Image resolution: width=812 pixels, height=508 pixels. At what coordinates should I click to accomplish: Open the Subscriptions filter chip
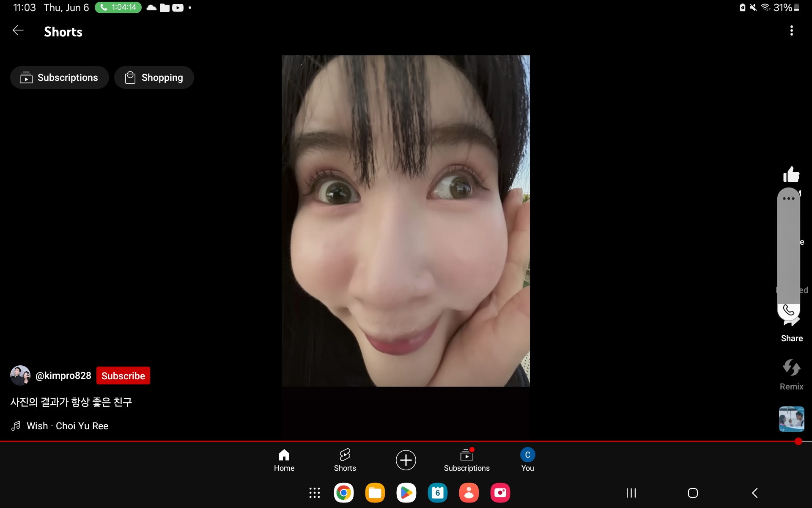60,77
